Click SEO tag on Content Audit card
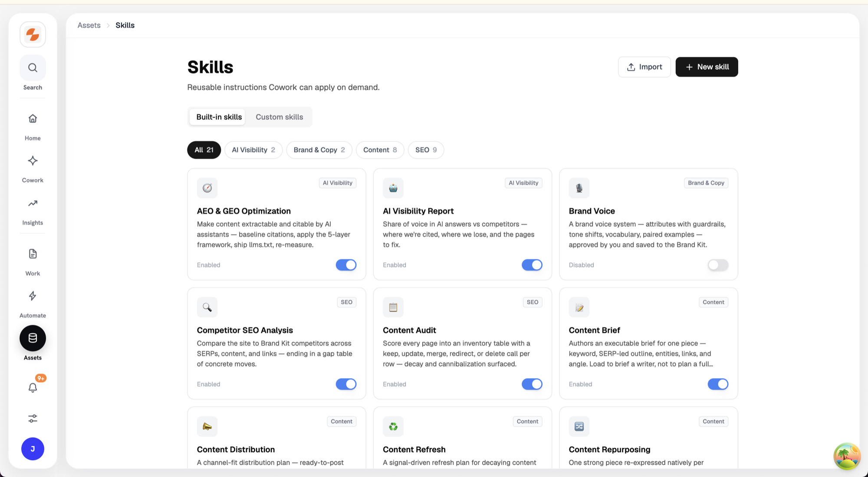The width and height of the screenshot is (868, 477). click(532, 302)
